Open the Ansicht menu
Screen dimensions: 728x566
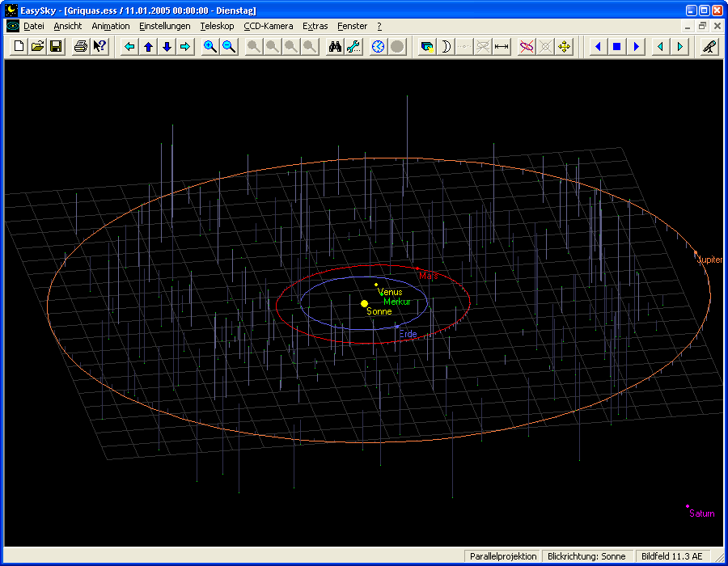click(68, 26)
